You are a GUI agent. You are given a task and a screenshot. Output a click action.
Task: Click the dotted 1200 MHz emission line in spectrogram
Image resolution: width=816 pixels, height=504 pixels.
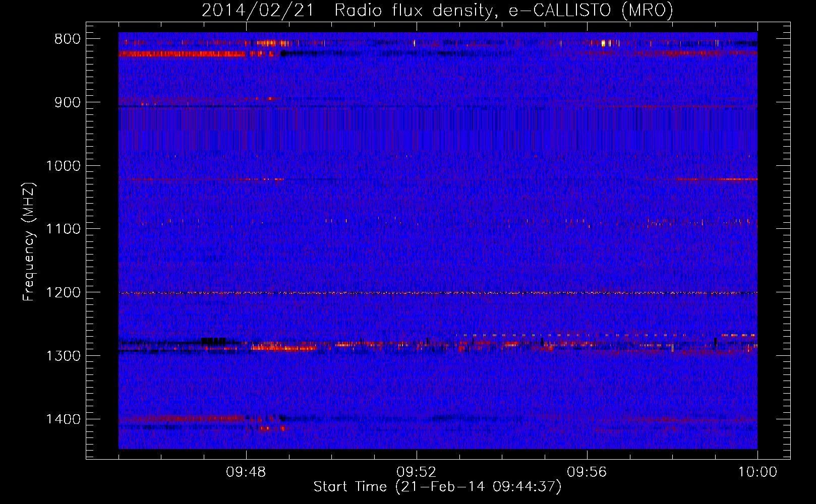[438, 293]
